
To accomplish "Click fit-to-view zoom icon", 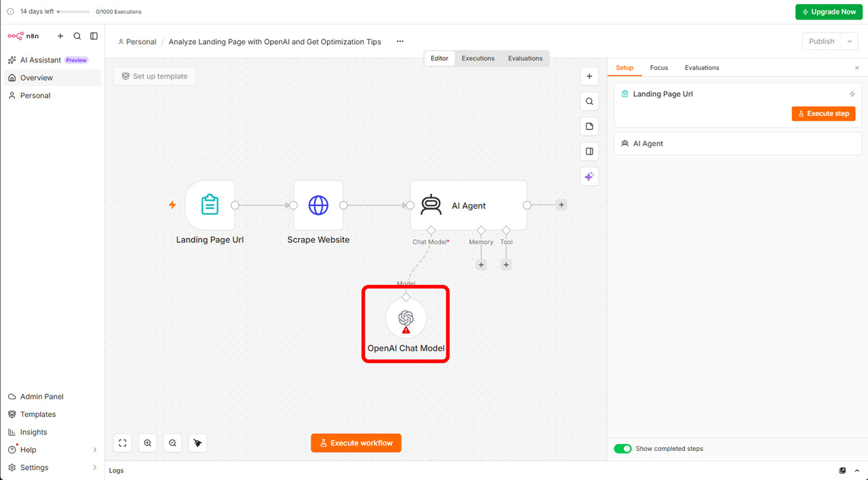I will 123,443.
